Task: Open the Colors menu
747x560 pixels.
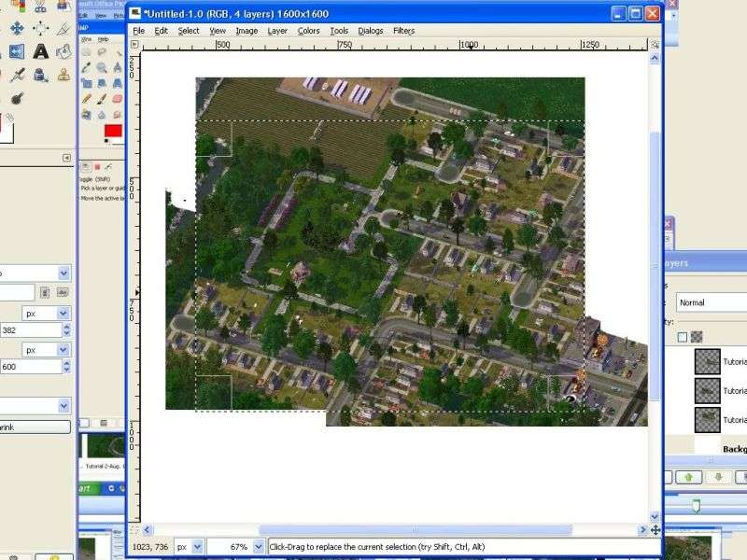Action: point(308,31)
